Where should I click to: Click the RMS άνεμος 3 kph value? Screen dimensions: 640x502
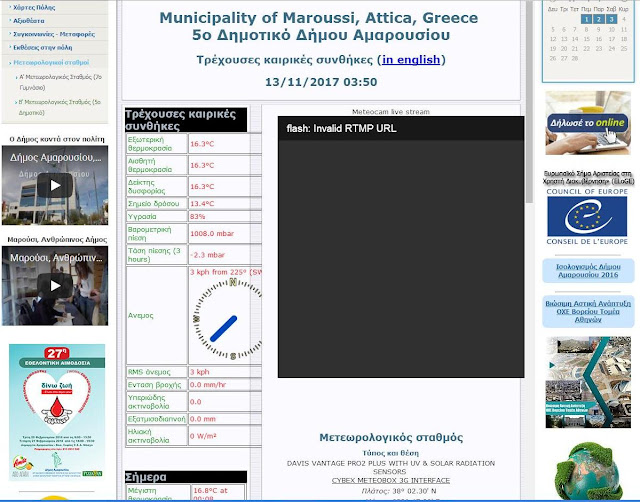[200, 372]
